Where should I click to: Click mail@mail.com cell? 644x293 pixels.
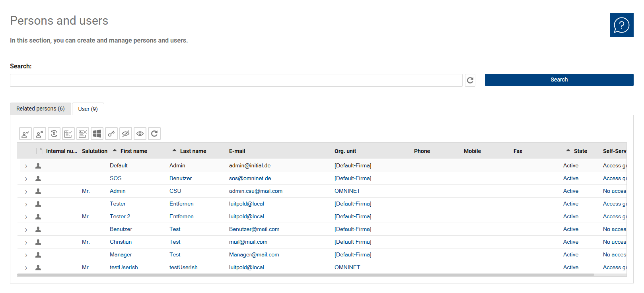tap(248, 242)
